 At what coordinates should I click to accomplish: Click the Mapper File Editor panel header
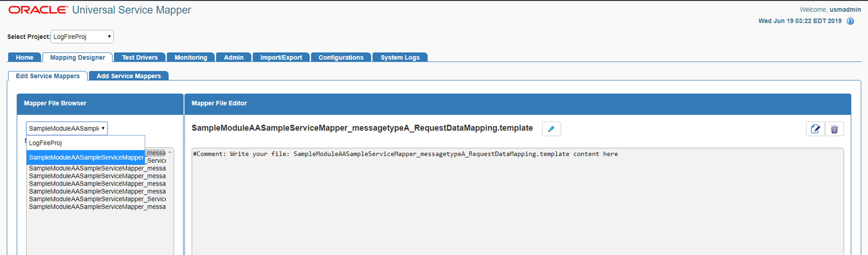click(518, 104)
